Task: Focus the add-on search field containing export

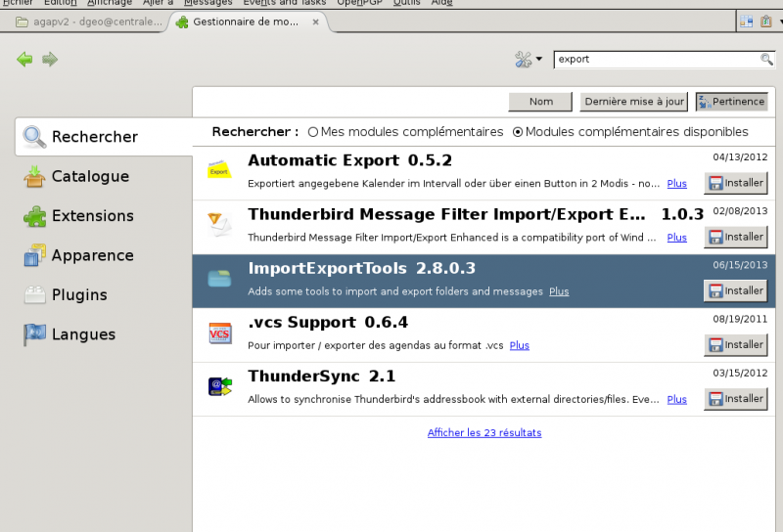Action: 665,60
